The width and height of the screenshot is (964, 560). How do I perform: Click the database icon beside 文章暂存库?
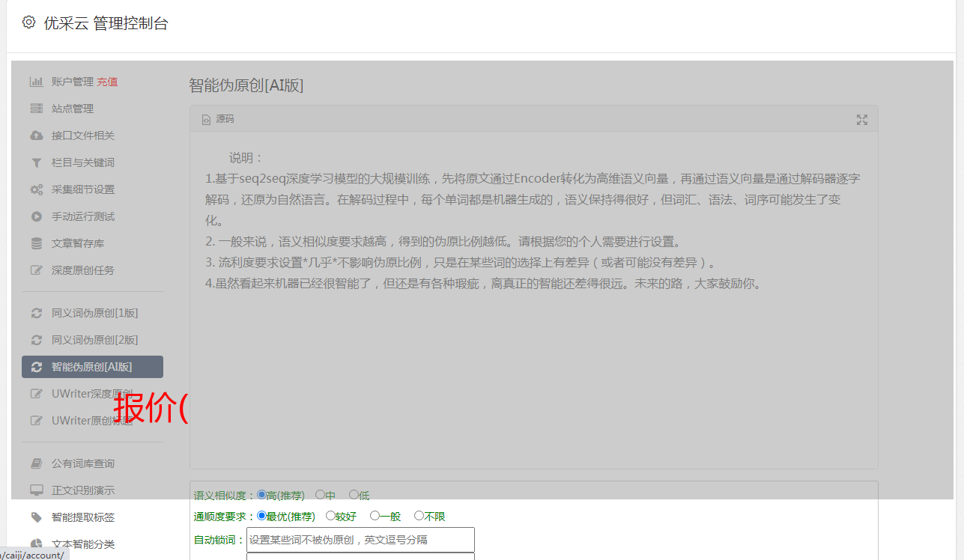[x=36, y=243]
